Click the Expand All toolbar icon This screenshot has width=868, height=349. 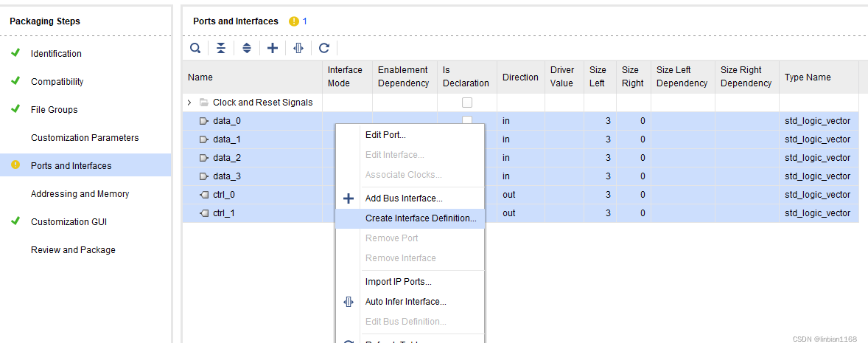(x=247, y=48)
